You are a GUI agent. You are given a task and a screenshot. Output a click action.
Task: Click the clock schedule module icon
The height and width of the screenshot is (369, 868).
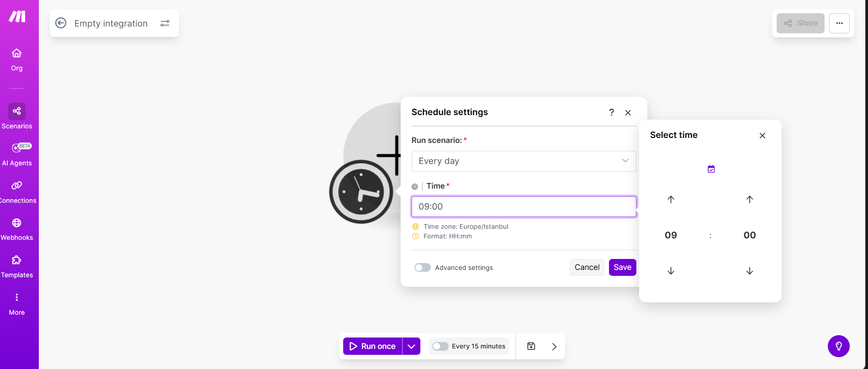point(361,191)
